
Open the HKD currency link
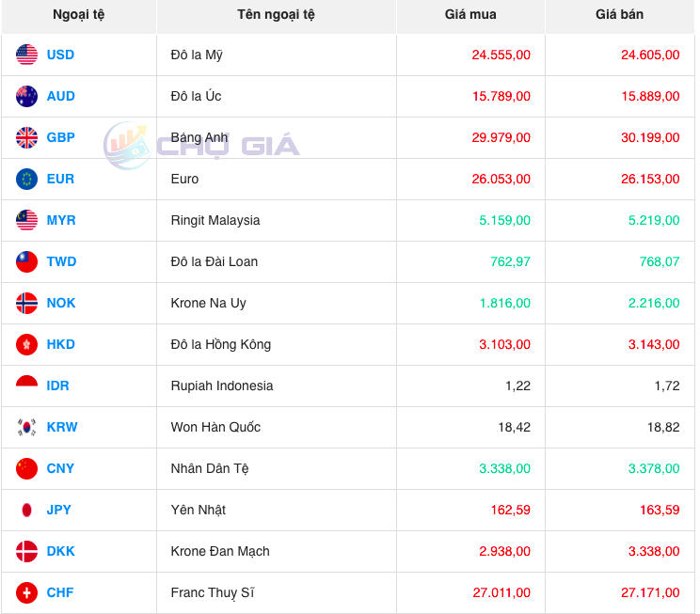tap(60, 344)
